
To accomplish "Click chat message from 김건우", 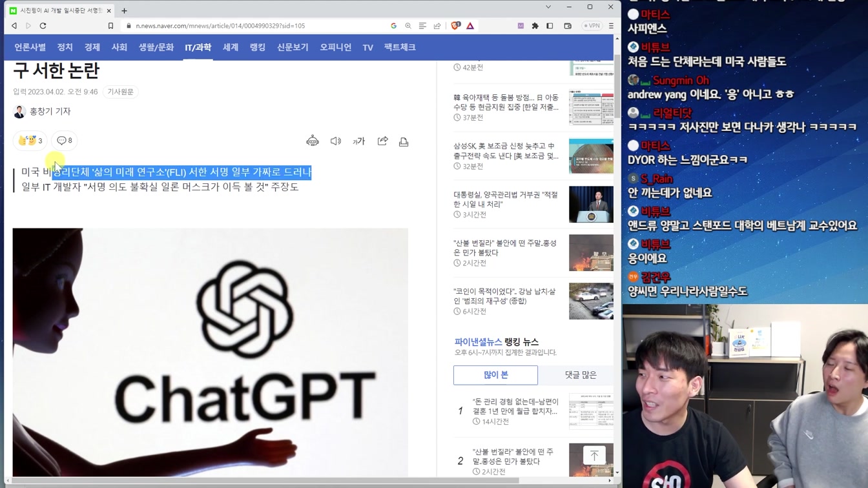I will pos(688,291).
